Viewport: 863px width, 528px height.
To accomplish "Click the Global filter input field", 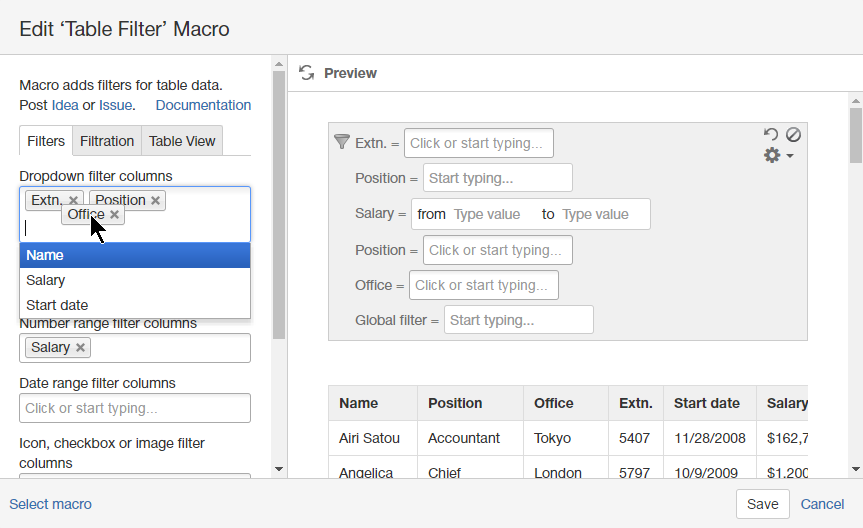I will pyautogui.click(x=518, y=320).
